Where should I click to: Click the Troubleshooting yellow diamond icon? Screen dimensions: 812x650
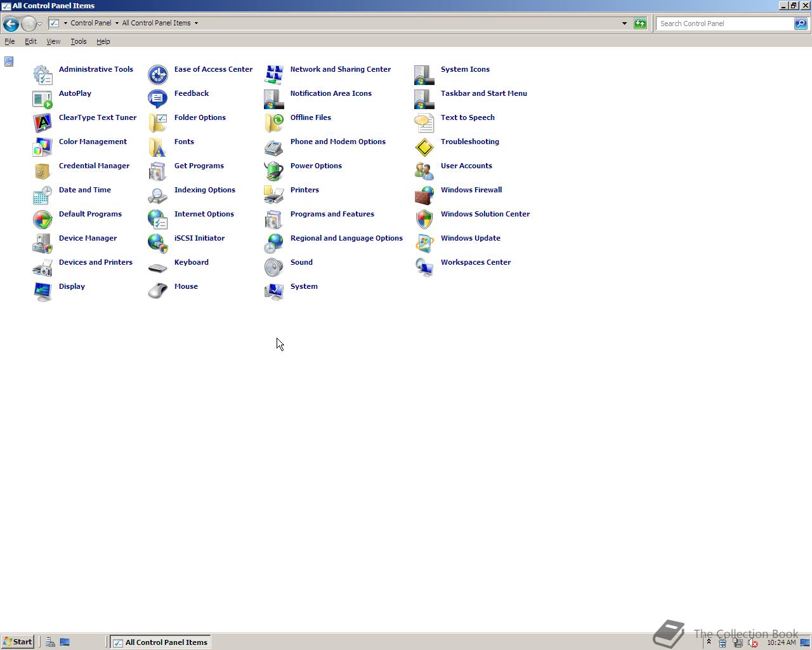click(x=424, y=147)
